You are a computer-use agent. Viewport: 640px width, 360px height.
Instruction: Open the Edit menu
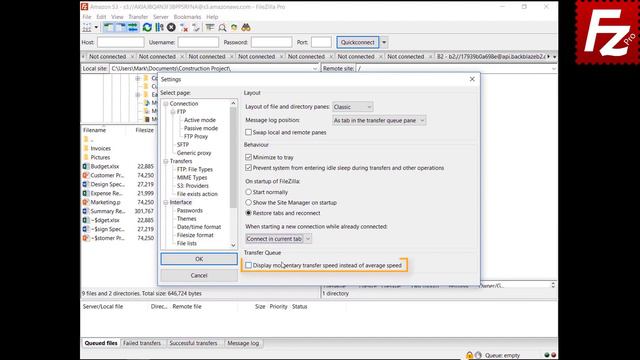click(x=101, y=17)
